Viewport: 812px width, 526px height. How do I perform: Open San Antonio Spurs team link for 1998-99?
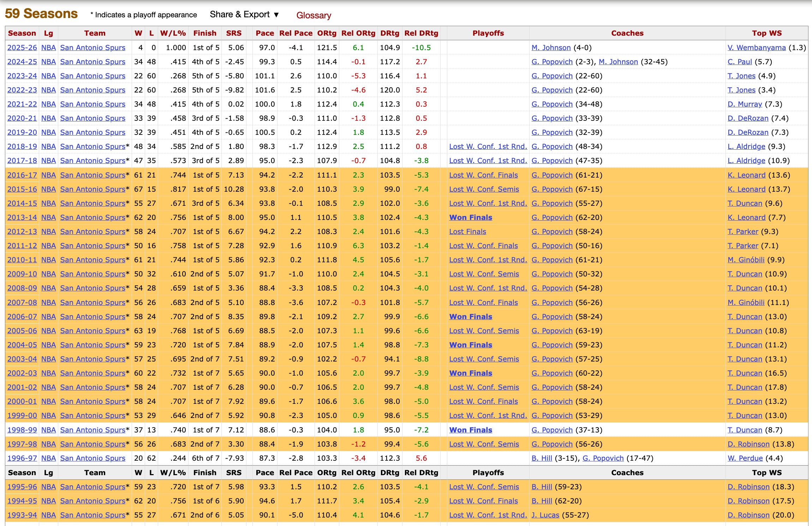point(92,430)
